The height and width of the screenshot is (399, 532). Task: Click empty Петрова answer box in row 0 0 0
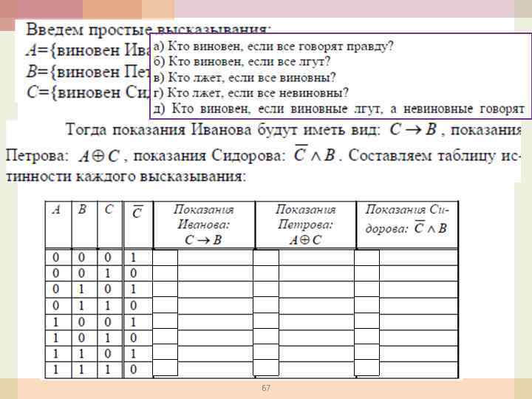pyautogui.click(x=266, y=258)
